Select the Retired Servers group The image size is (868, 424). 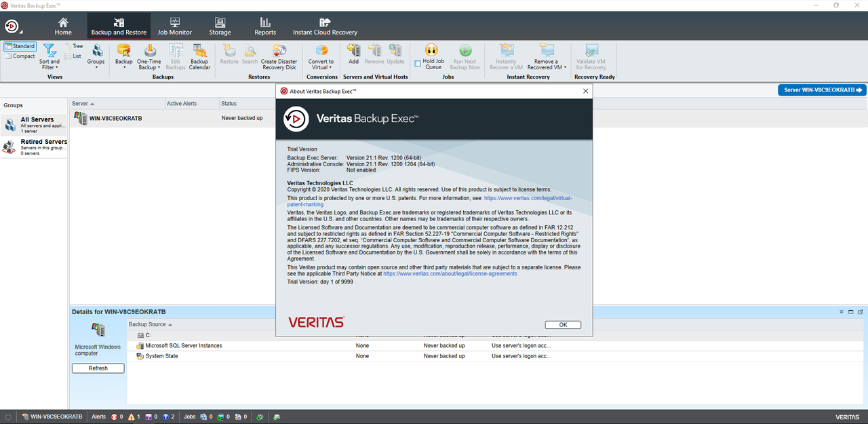[x=34, y=147]
